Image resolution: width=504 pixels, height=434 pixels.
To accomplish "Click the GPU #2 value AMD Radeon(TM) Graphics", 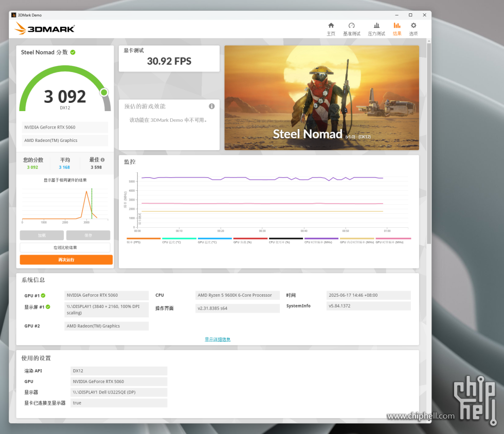I will click(106, 326).
